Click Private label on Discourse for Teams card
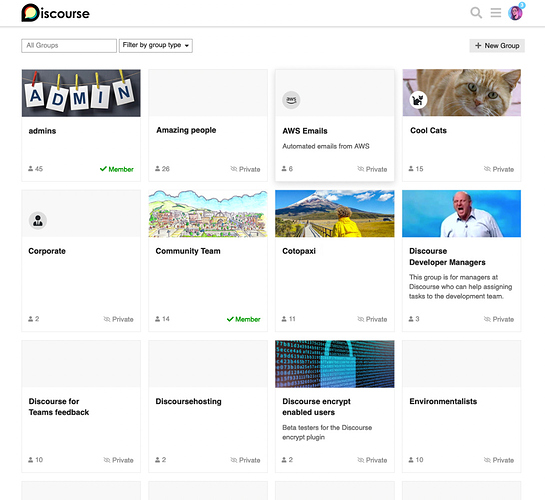This screenshot has height=500, width=545. pos(123,460)
